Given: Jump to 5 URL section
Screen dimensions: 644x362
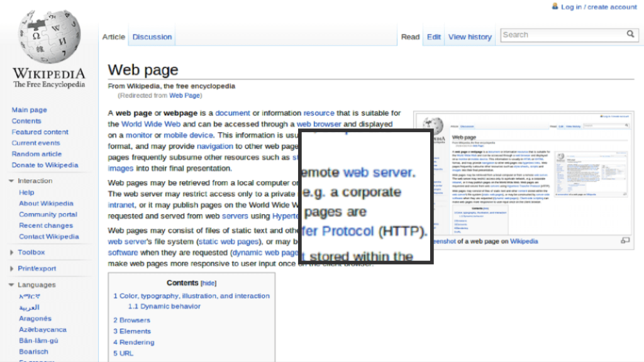Looking at the screenshot, I should click(123, 354).
